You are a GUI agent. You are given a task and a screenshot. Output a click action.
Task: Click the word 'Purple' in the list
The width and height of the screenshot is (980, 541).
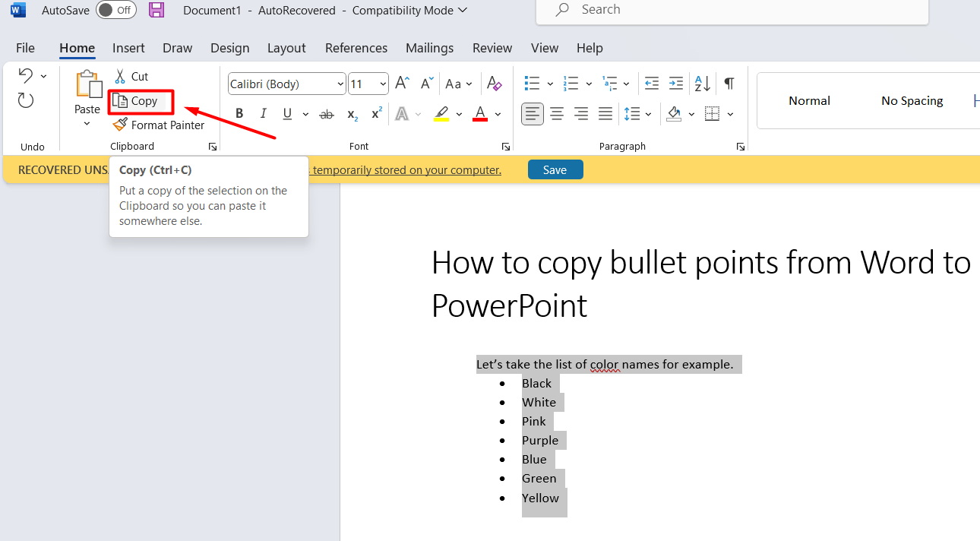tap(540, 441)
